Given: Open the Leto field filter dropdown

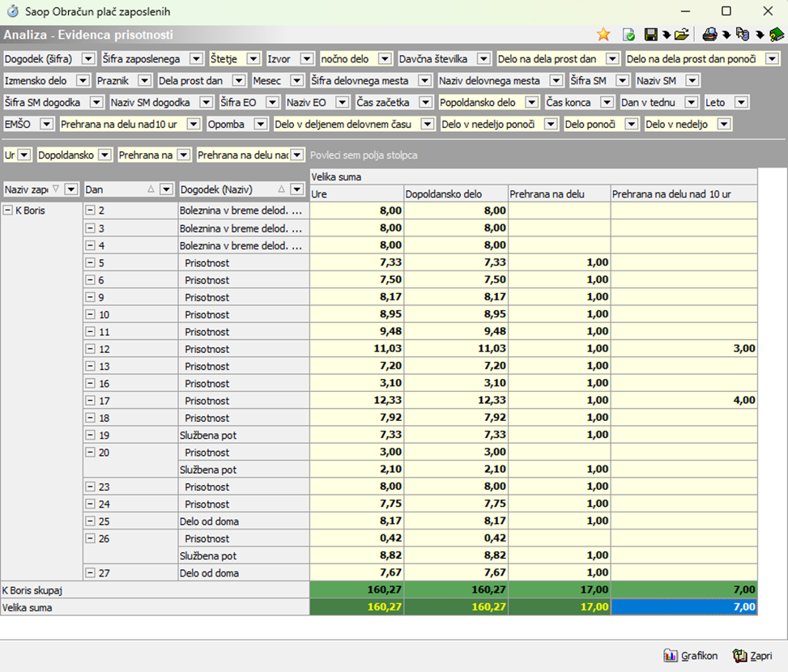Looking at the screenshot, I should 741,103.
